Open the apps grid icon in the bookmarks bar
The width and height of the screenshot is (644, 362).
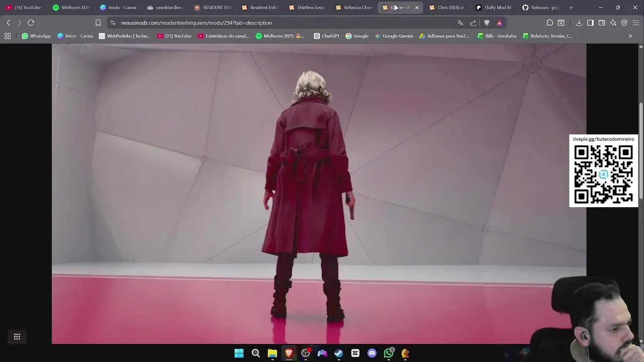click(8, 36)
